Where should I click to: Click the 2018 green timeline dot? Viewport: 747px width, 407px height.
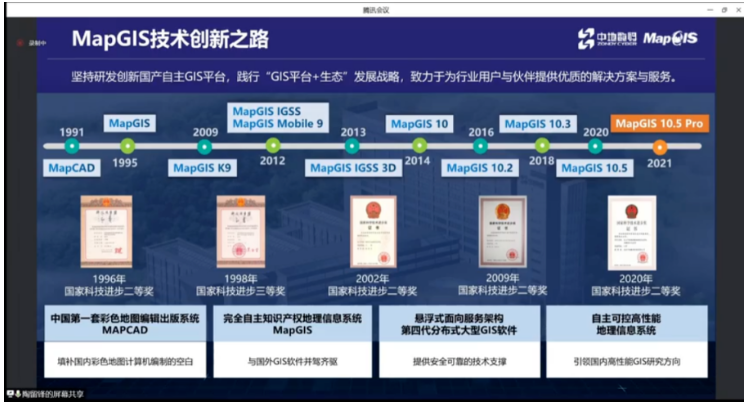[542, 145]
